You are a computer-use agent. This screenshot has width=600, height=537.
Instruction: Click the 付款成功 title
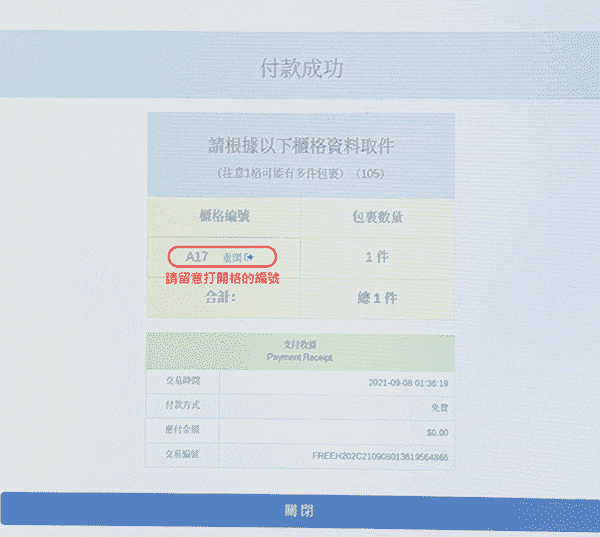[302, 69]
